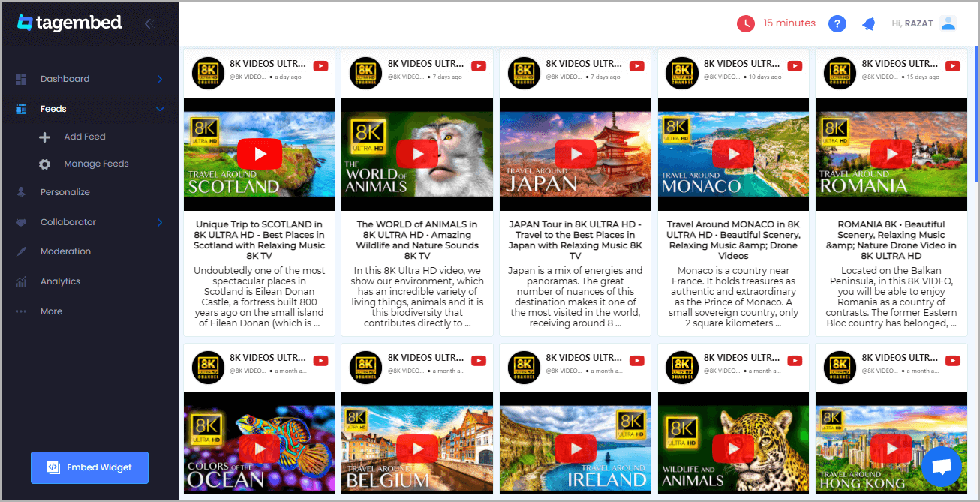Play the Wildlife and Animals video

733,448
